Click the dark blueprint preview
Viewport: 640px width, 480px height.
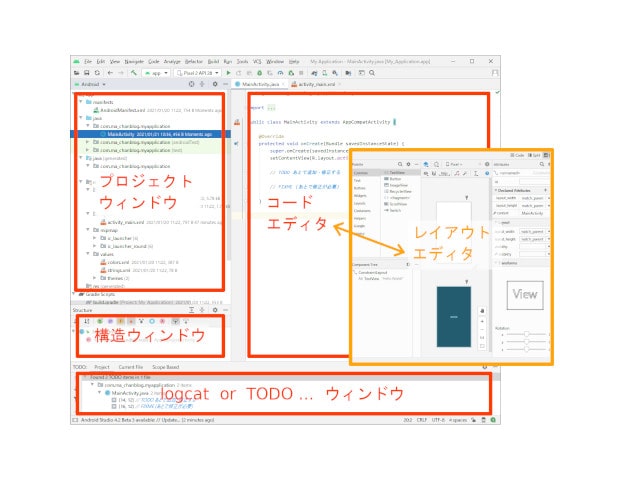pos(453,317)
